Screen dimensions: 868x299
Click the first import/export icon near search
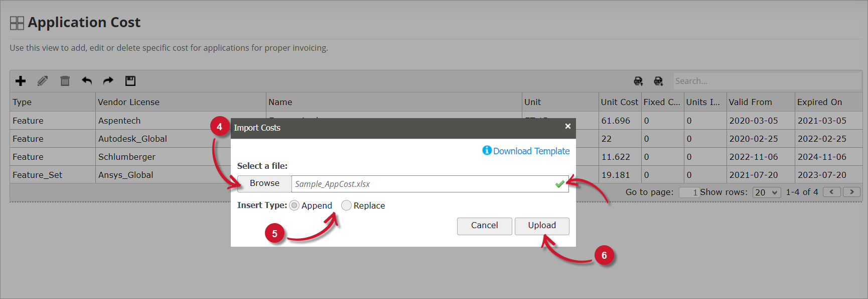pyautogui.click(x=638, y=81)
